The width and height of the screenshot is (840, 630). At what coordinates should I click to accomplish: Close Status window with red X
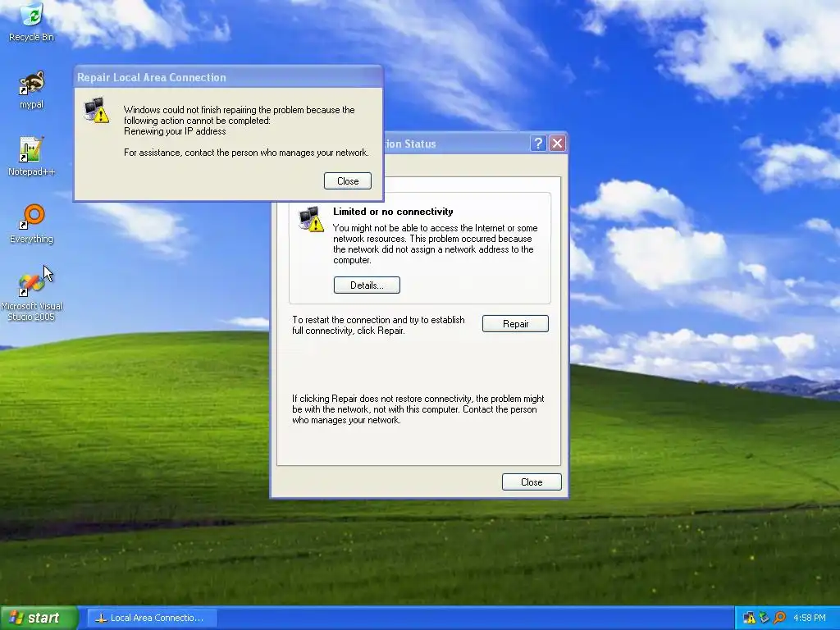click(557, 144)
